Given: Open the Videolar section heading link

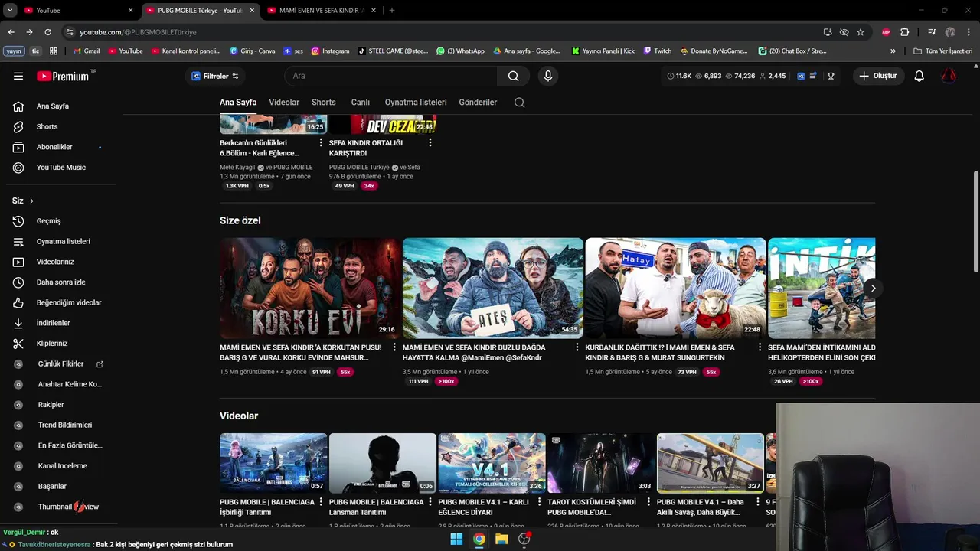Looking at the screenshot, I should pyautogui.click(x=239, y=416).
